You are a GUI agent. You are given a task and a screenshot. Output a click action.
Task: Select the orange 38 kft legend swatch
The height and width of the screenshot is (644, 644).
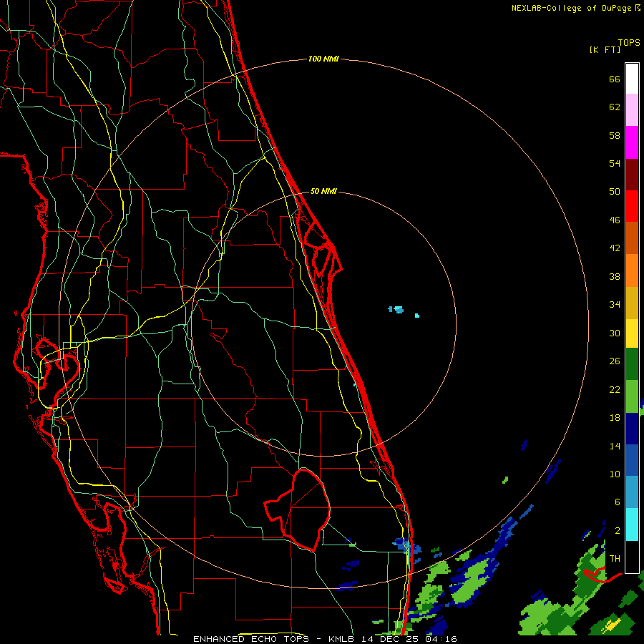tap(632, 270)
